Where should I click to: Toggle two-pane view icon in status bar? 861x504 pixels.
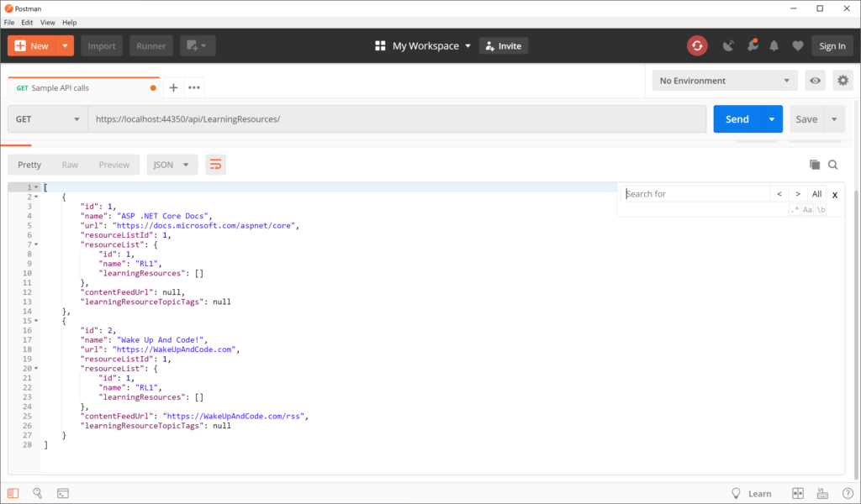tap(798, 493)
